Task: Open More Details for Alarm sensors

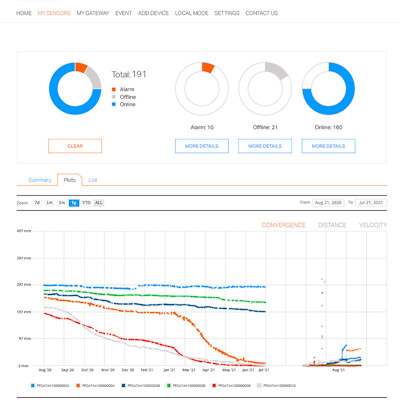Action: coord(202,146)
